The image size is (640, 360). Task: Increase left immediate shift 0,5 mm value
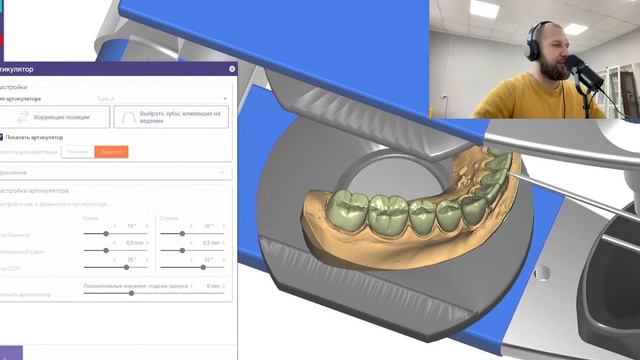147,242
